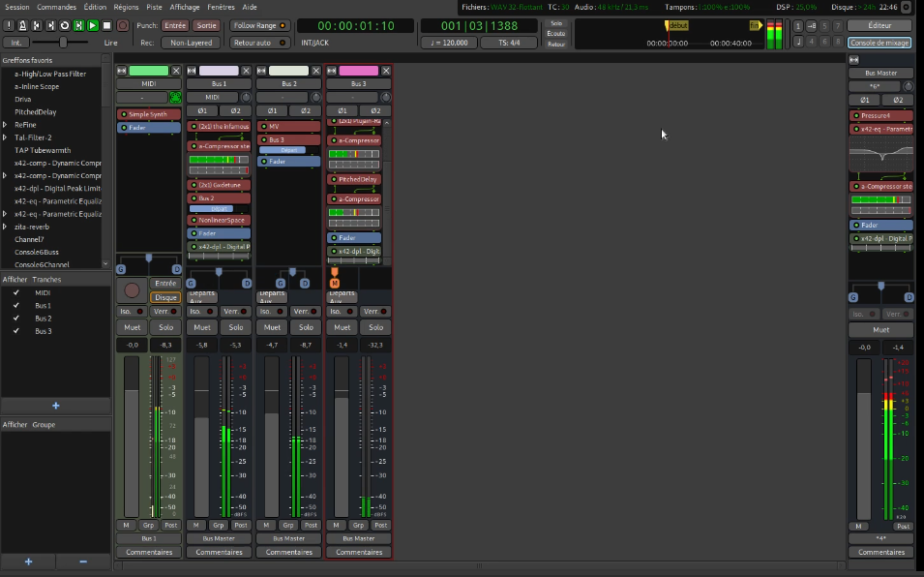The height and width of the screenshot is (577, 924).
Task: Enable loop playback in the transport bar
Action: point(65,25)
